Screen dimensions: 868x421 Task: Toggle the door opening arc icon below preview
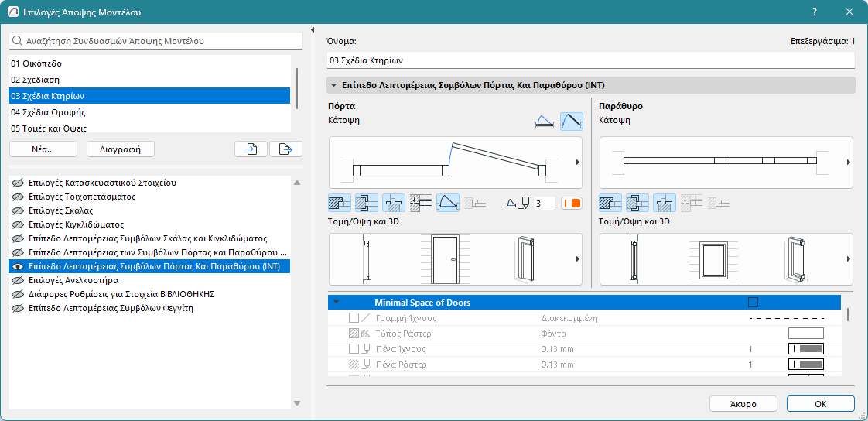coord(447,203)
